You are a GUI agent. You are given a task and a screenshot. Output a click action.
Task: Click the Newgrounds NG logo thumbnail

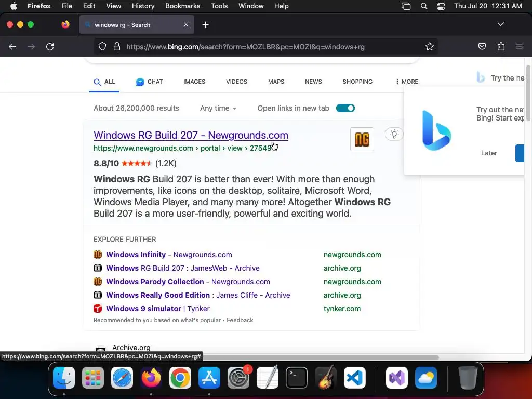362,139
